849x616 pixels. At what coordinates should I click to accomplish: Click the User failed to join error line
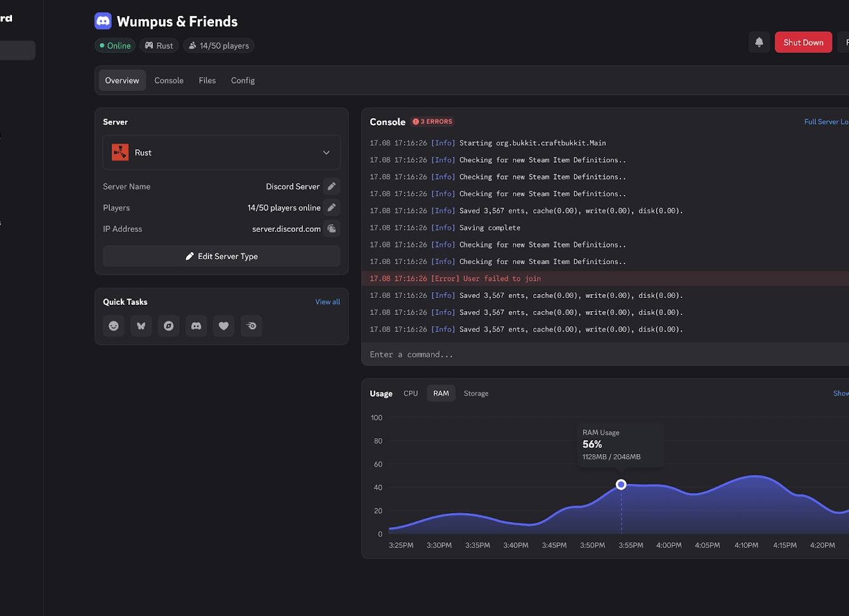click(x=605, y=279)
